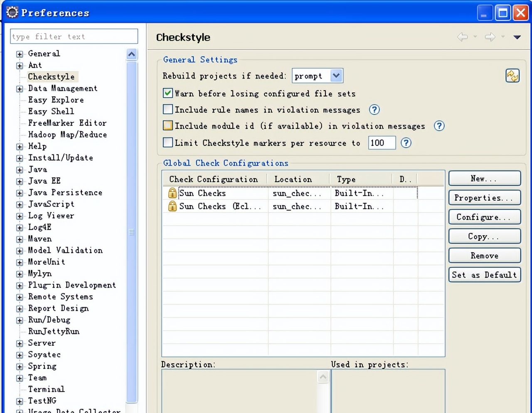Open help for rule names option
This screenshot has height=413, width=532.
tap(374, 110)
